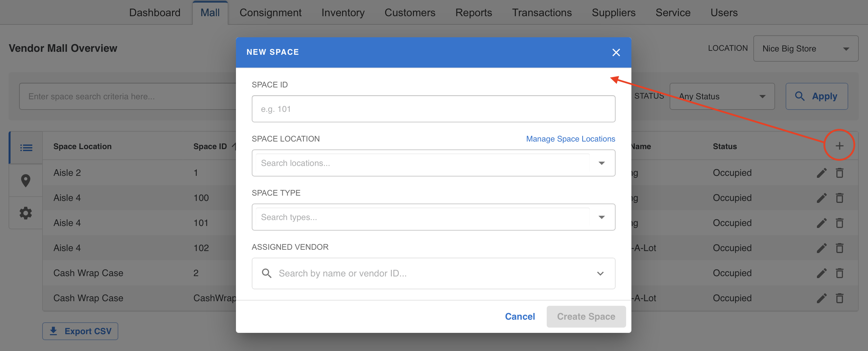Switch to the Inventory tab

[343, 13]
